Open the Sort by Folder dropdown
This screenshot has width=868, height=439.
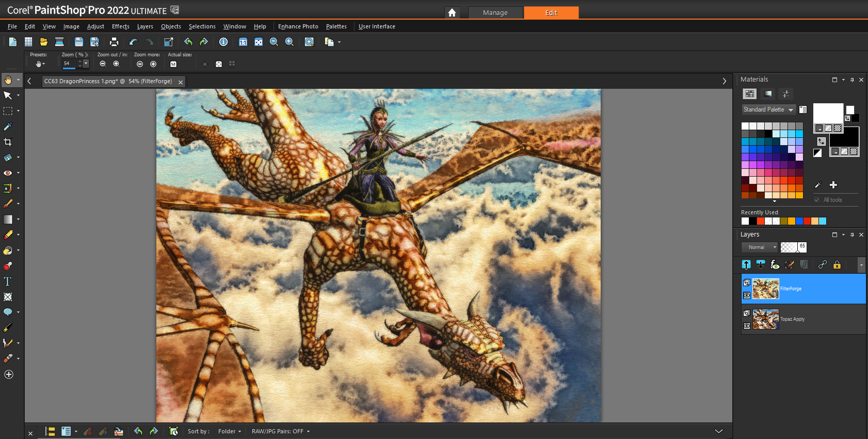pos(229,431)
